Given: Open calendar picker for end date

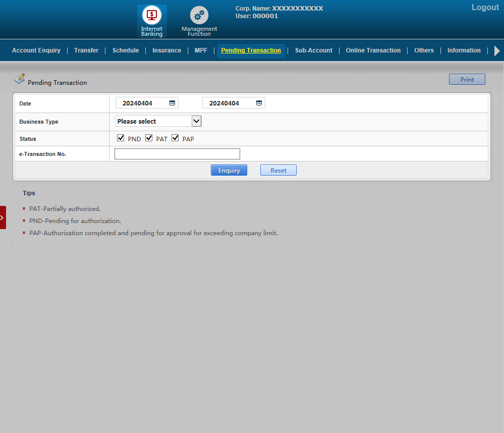Looking at the screenshot, I should click(259, 103).
